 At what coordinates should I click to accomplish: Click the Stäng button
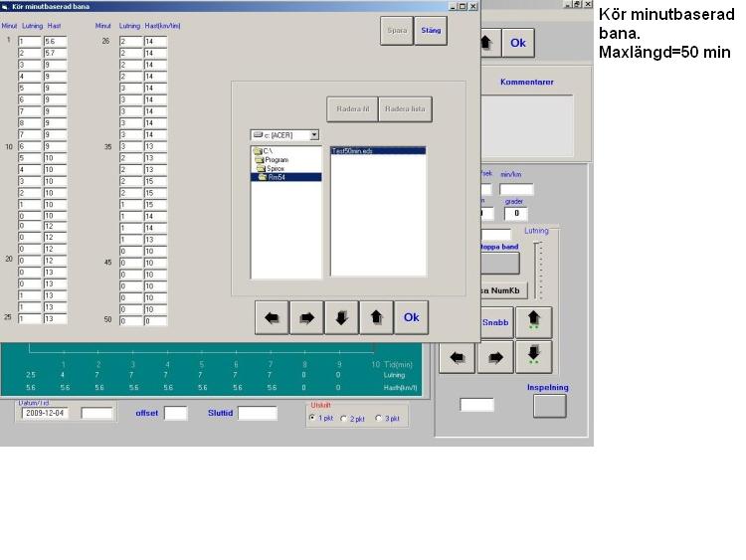coord(432,31)
